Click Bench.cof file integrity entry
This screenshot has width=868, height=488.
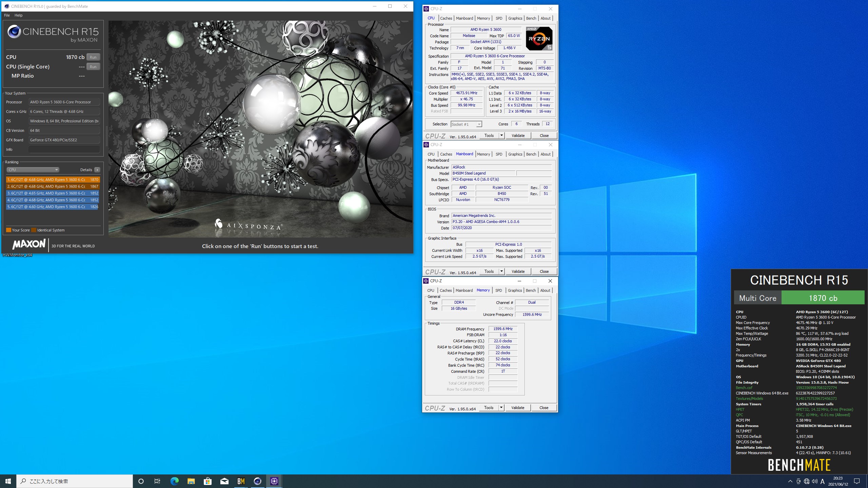(x=744, y=388)
